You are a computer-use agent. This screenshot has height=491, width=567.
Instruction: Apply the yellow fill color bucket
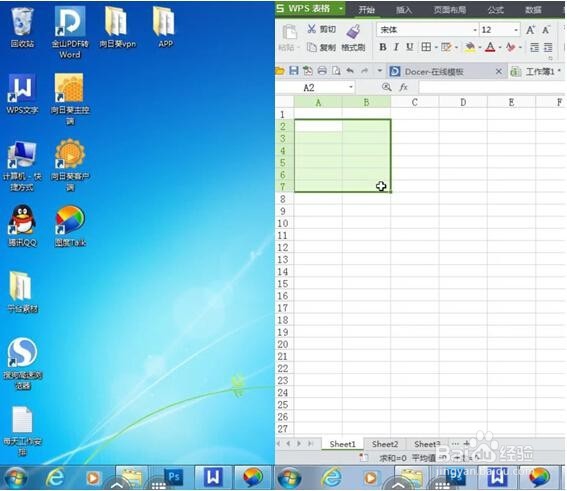coord(470,47)
